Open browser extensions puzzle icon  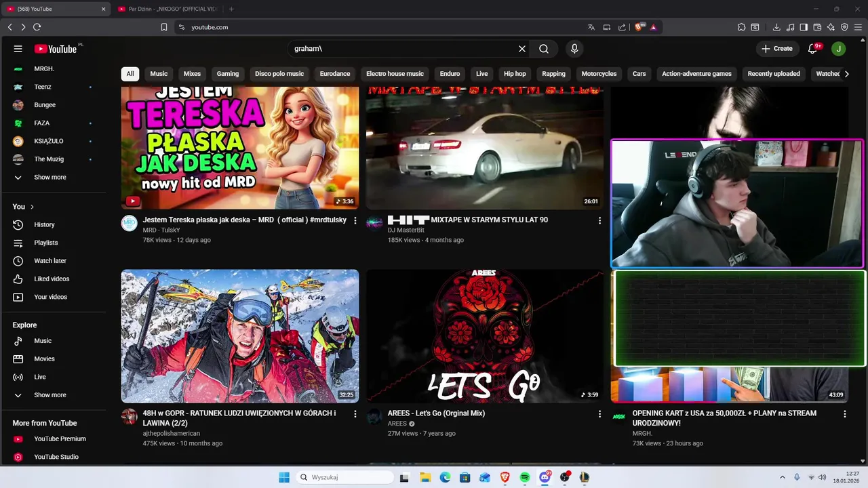(741, 27)
